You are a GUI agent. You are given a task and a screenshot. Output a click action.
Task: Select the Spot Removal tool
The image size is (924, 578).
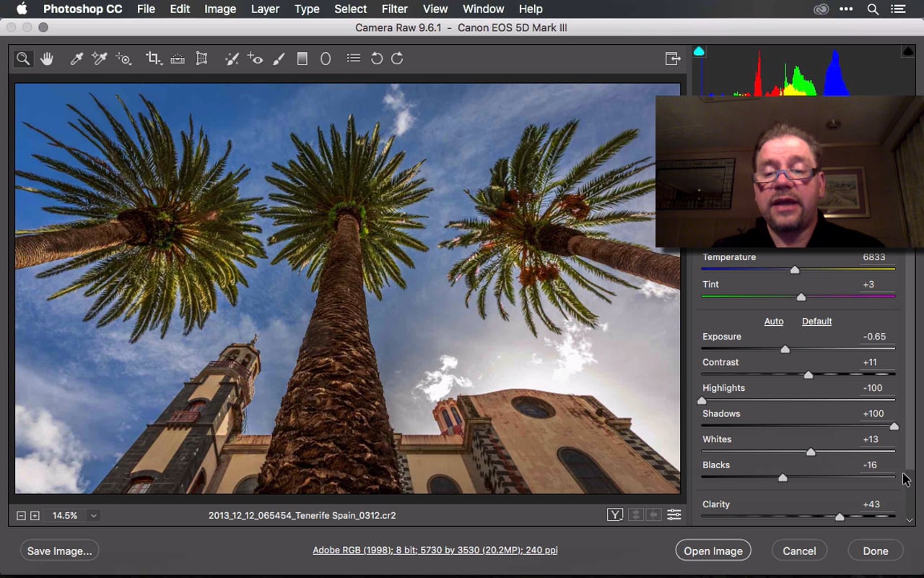[232, 59]
